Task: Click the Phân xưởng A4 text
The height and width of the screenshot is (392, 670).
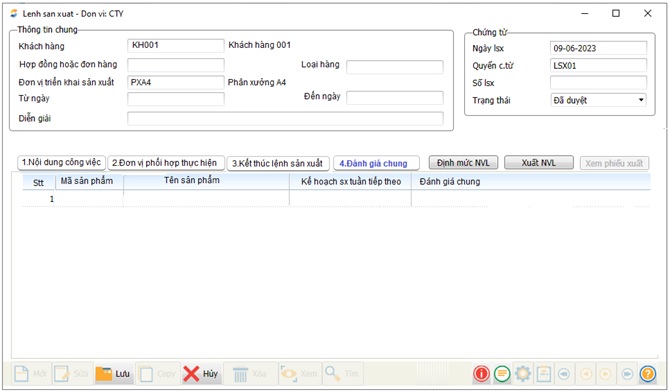Action: [257, 83]
